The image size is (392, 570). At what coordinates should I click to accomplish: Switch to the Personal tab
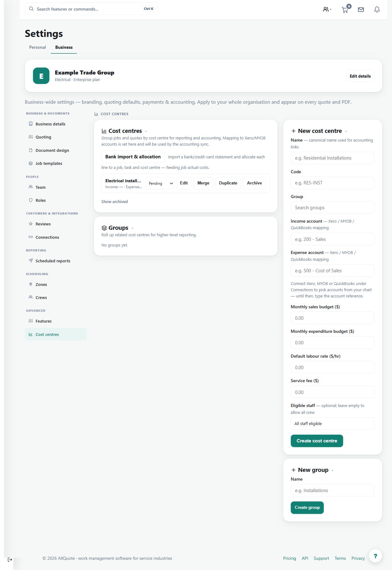pyautogui.click(x=38, y=47)
